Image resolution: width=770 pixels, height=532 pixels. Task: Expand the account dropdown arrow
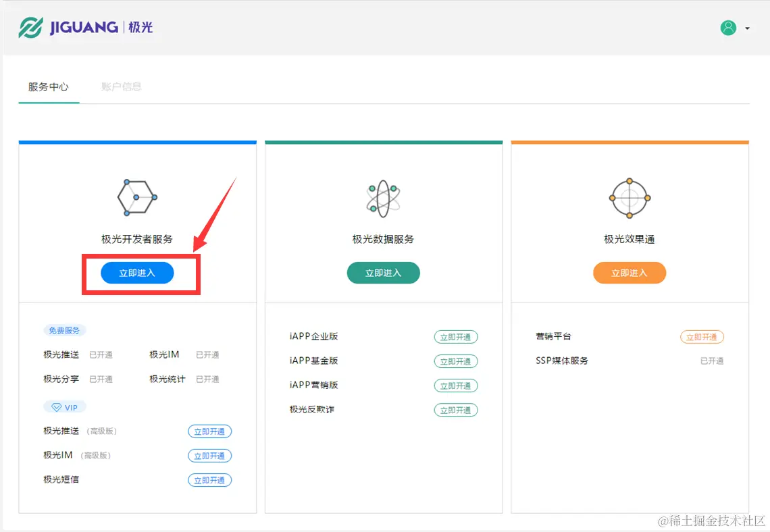748,28
